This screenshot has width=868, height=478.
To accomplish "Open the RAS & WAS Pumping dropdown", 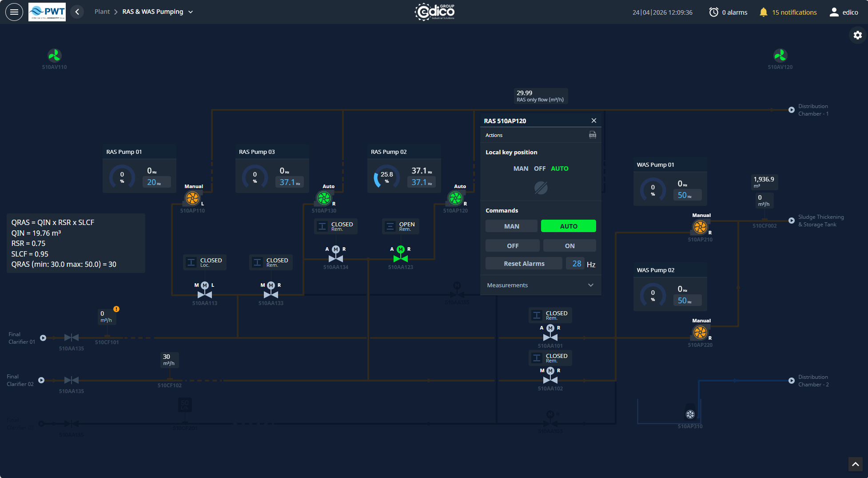I will point(191,12).
